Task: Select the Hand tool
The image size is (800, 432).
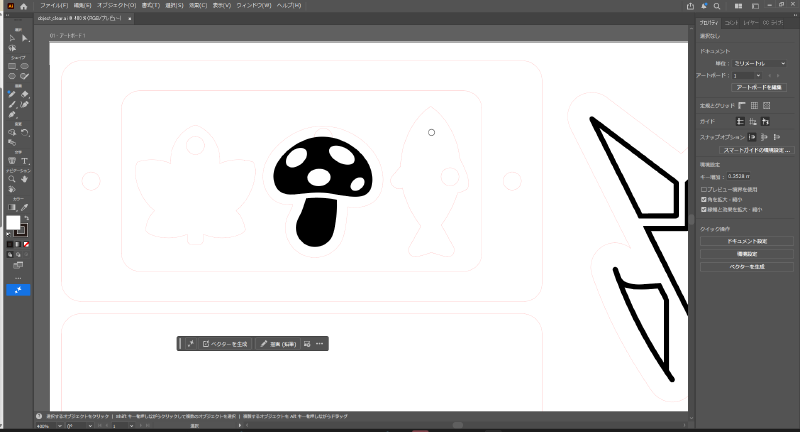Action: point(24,179)
